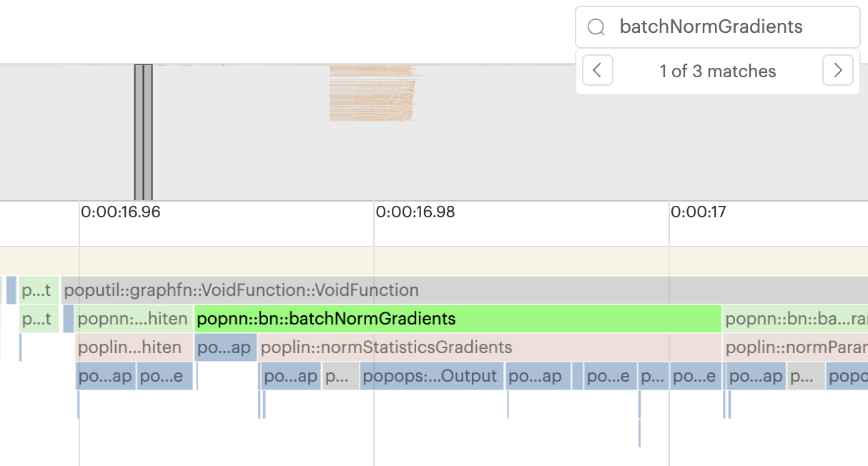
Task: Click the orange activity cluster in the overview
Action: point(372,93)
